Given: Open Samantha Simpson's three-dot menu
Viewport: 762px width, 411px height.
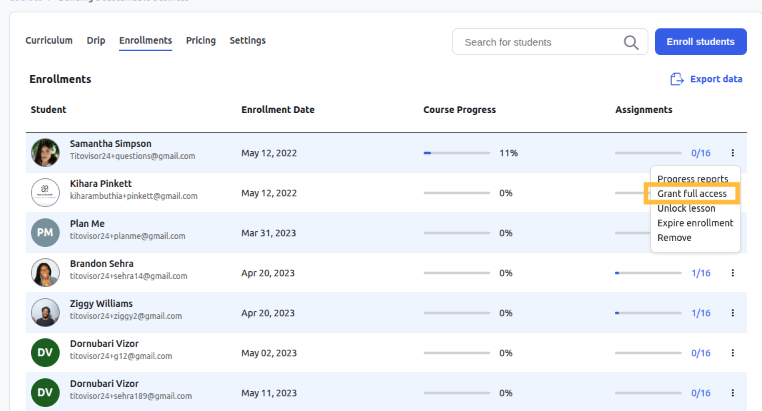Looking at the screenshot, I should (x=732, y=153).
